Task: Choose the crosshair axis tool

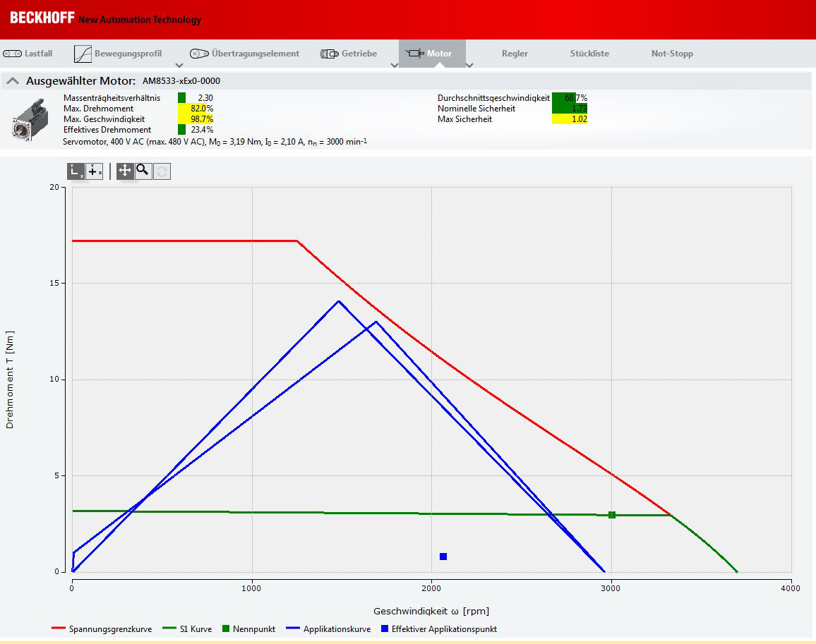Action: pos(94,171)
